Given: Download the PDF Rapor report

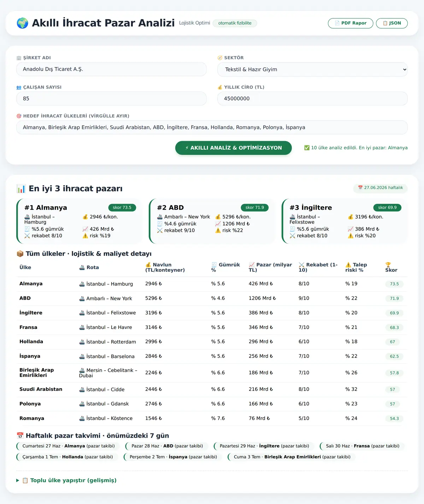Looking at the screenshot, I should tap(351, 23).
